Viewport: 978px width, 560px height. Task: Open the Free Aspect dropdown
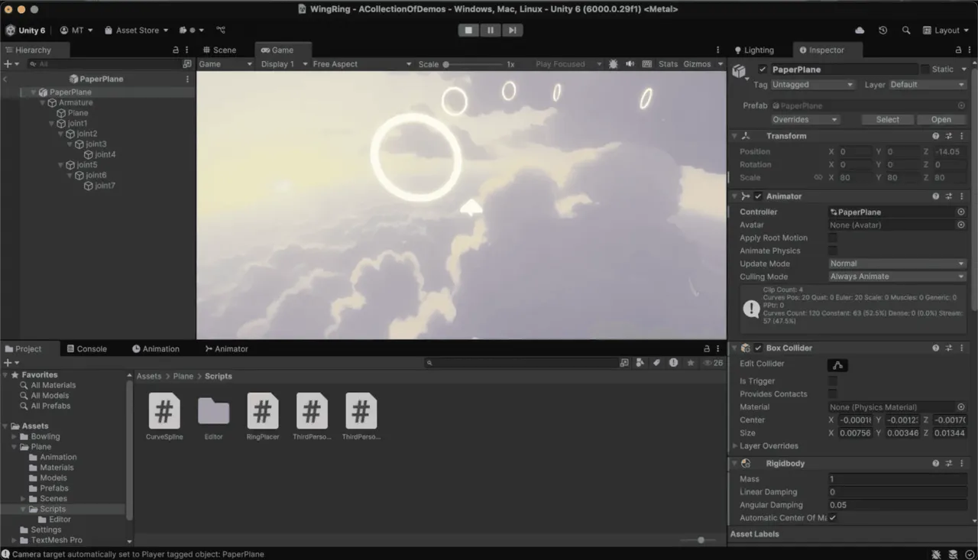pyautogui.click(x=361, y=64)
